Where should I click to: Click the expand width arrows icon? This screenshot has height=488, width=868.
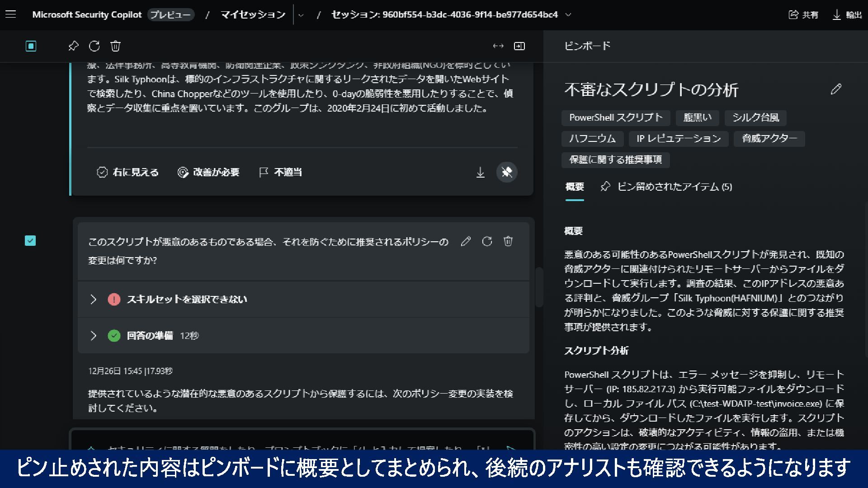tap(498, 46)
